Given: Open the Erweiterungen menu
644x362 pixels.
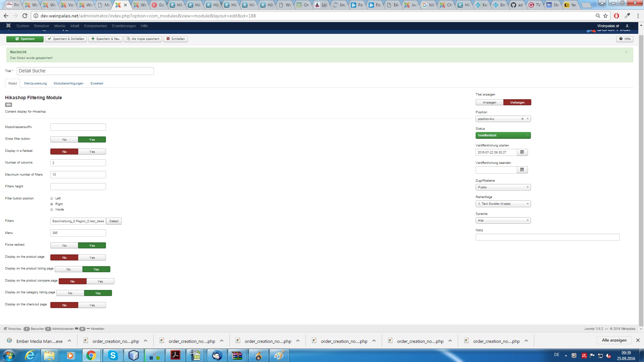Looking at the screenshot, I should pyautogui.click(x=124, y=26).
